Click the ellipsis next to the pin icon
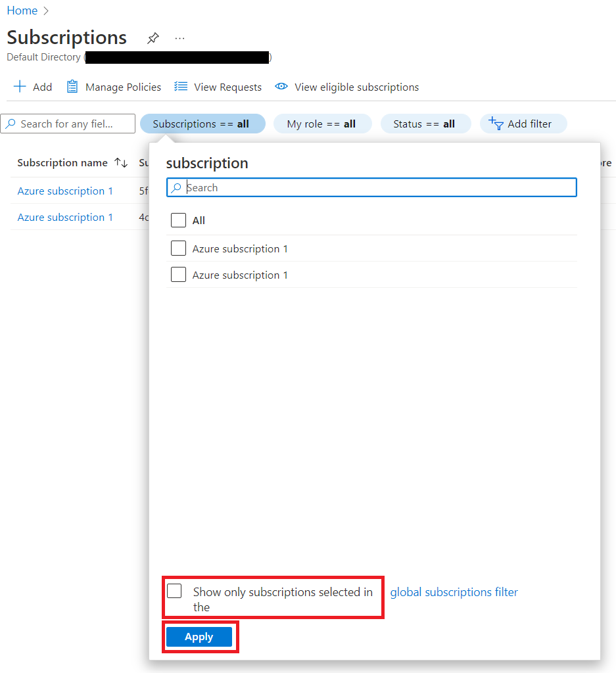This screenshot has height=673, width=616. coord(179,38)
